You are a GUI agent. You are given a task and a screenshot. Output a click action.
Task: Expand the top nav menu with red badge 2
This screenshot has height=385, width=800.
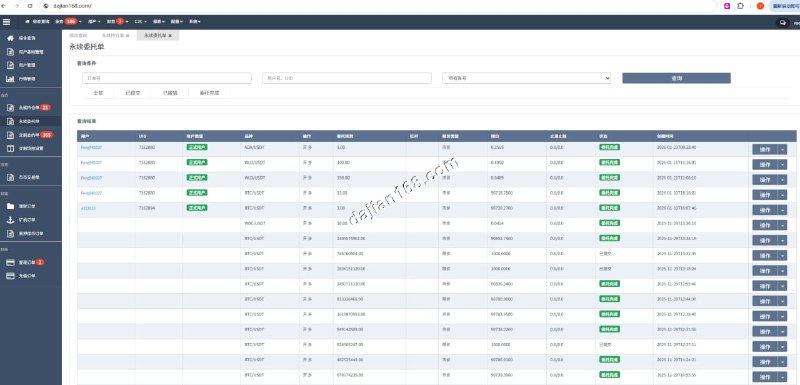click(117, 22)
